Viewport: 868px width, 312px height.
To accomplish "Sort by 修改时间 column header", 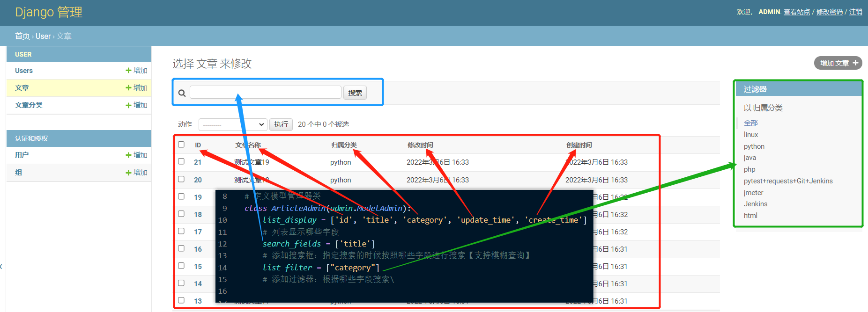I will (x=420, y=145).
